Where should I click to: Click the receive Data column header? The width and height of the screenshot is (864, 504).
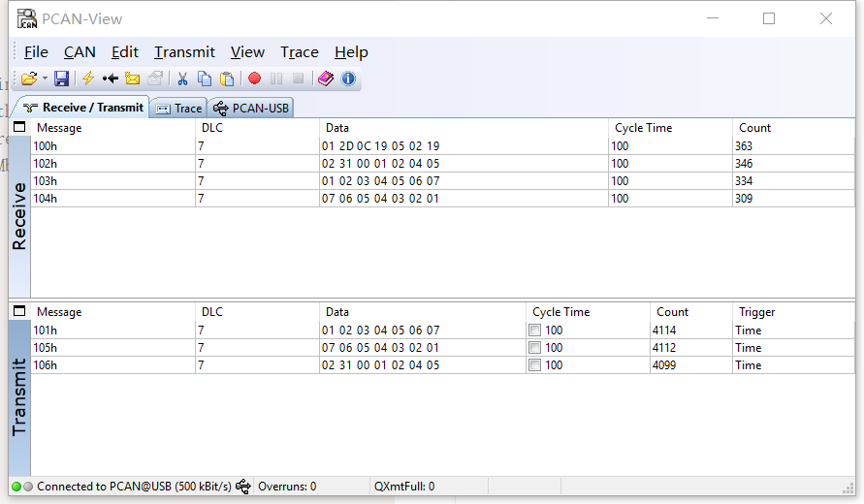pyautogui.click(x=464, y=128)
